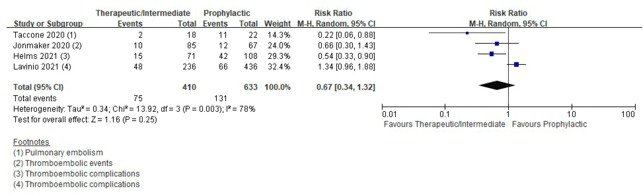Click the 0.01 tick label on axis
The height and width of the screenshot is (195, 644).
pos(389,114)
